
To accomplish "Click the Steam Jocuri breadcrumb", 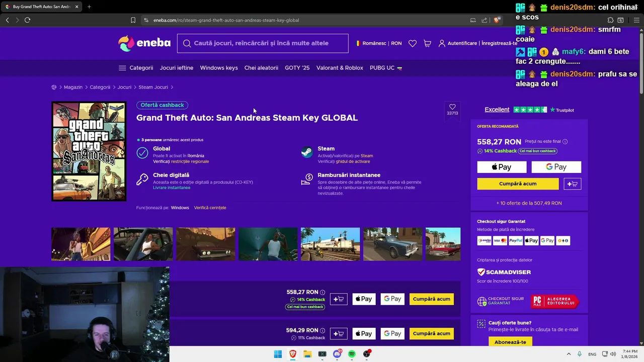I will pyautogui.click(x=153, y=87).
